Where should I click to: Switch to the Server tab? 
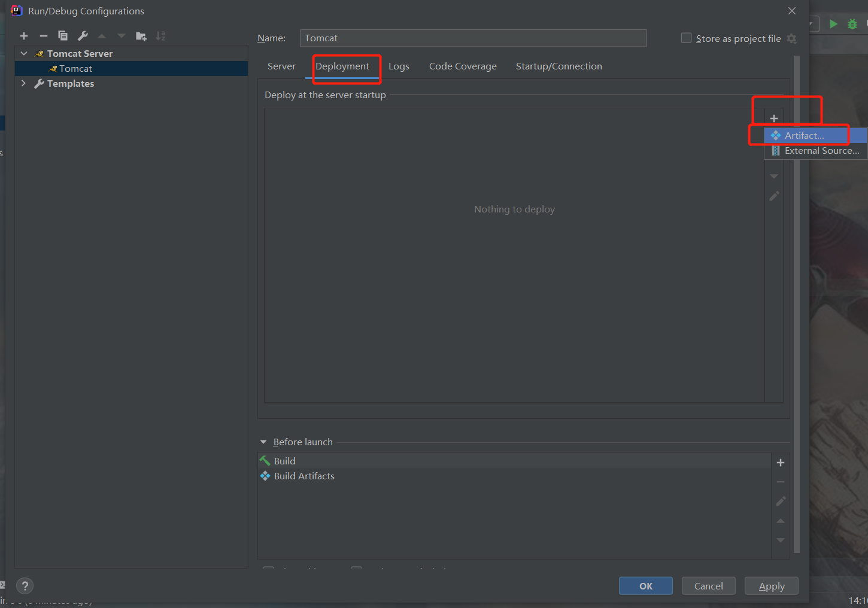[x=281, y=66]
